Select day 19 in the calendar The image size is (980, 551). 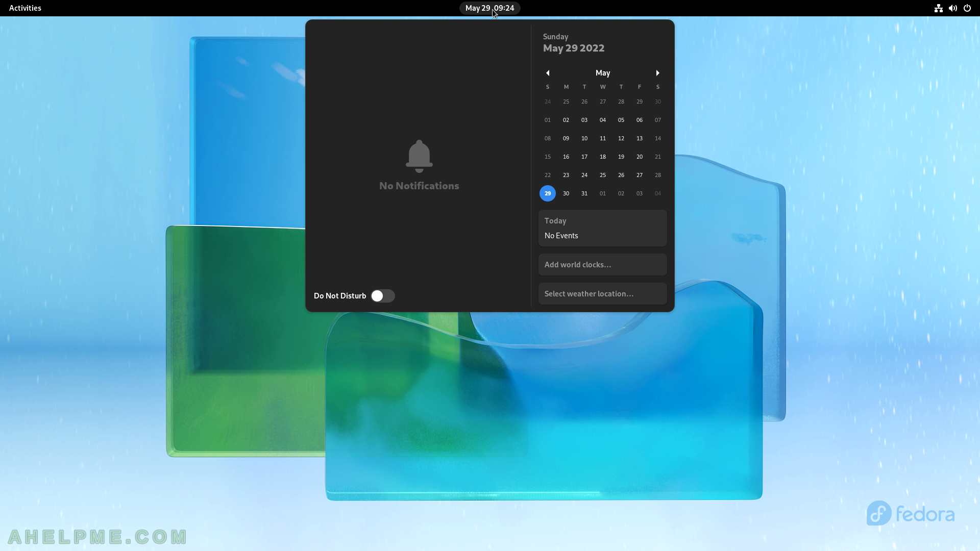click(x=621, y=157)
